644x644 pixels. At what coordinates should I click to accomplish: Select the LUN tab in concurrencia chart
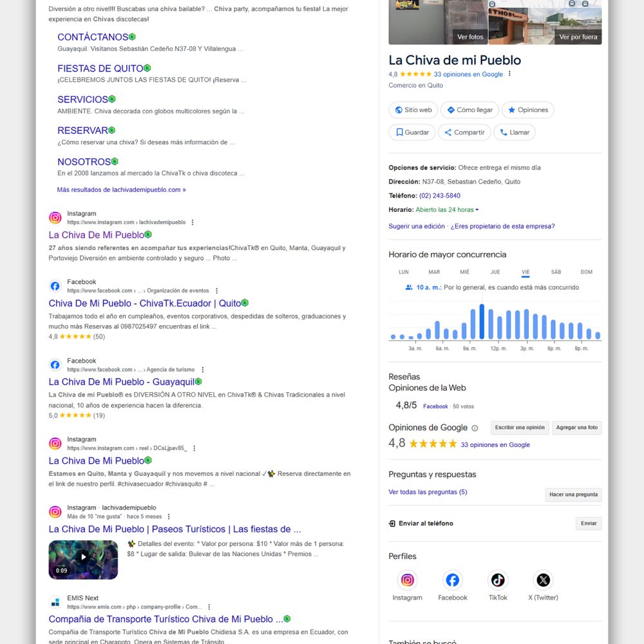(x=403, y=272)
